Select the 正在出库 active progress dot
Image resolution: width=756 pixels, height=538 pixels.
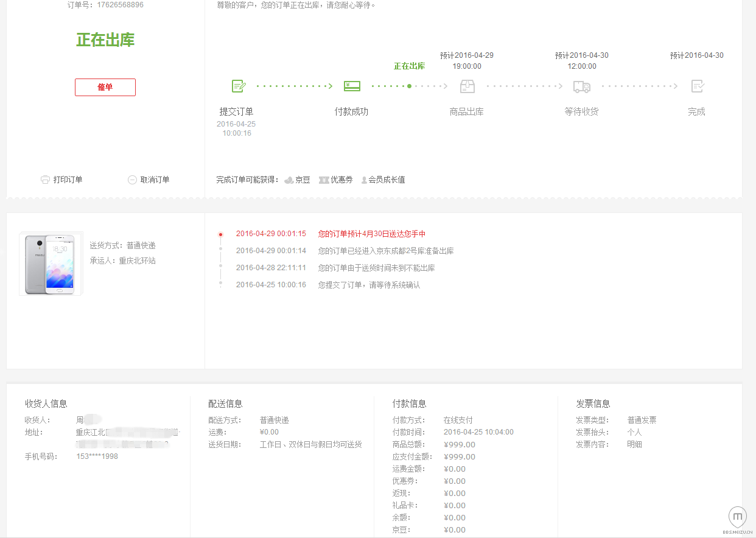[x=410, y=86]
